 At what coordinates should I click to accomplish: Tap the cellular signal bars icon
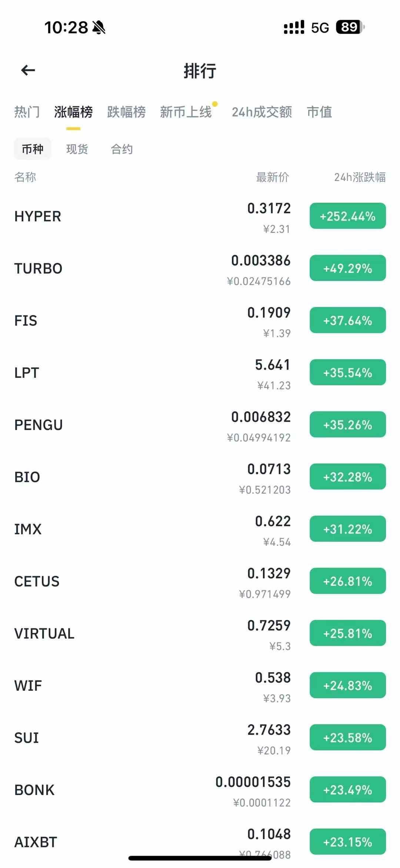[294, 27]
